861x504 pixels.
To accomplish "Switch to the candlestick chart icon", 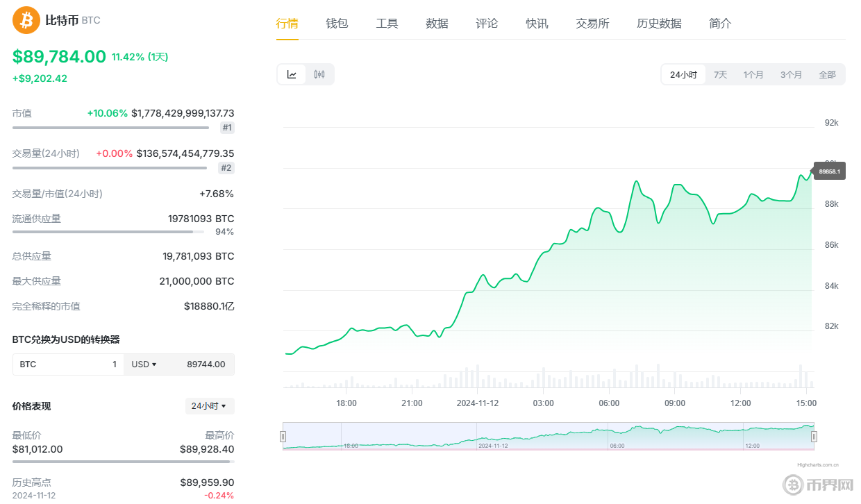I will (319, 74).
